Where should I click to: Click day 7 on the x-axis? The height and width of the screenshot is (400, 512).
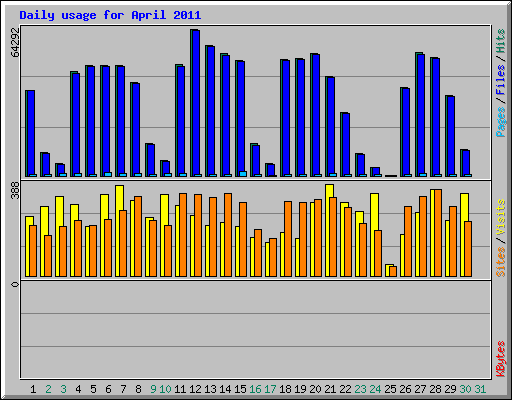123,389
